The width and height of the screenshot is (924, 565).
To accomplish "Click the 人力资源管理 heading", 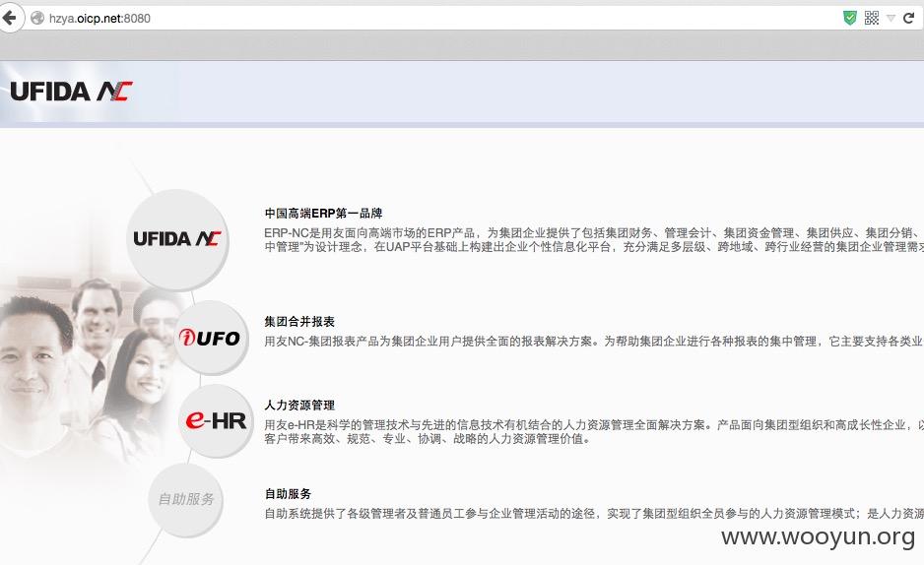I will click(299, 405).
